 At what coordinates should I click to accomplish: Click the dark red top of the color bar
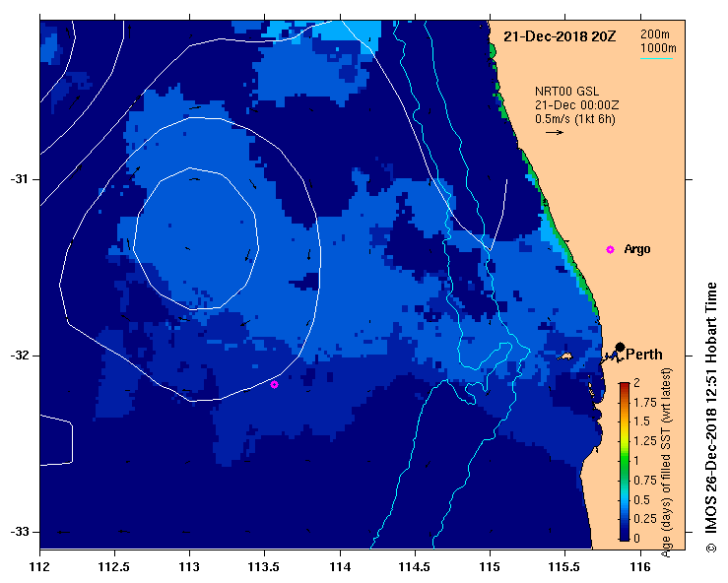625,387
